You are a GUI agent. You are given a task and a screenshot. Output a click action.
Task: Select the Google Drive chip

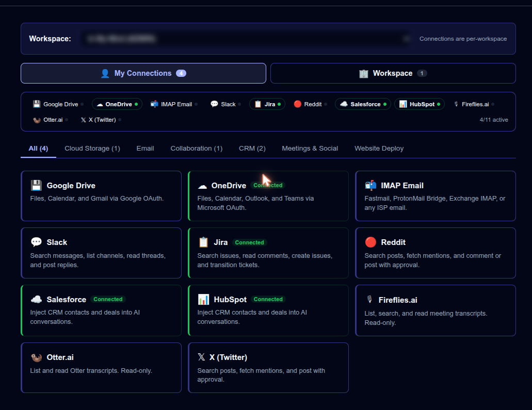pos(58,104)
